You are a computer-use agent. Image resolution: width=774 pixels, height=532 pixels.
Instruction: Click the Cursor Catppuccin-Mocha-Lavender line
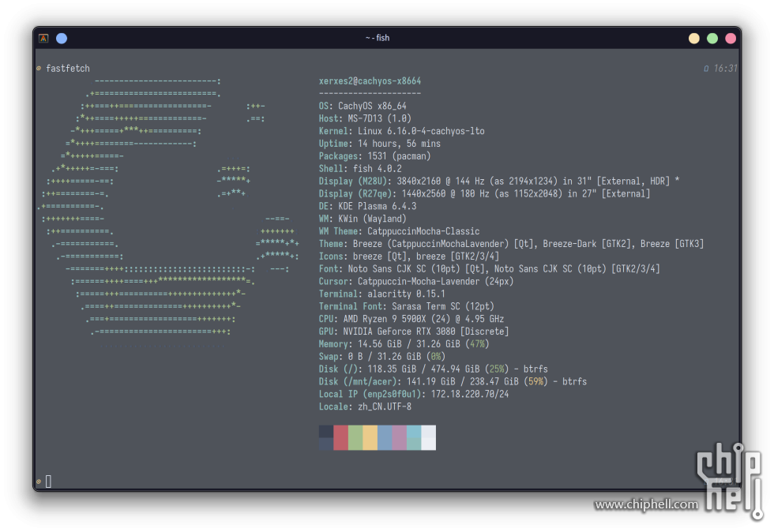click(x=416, y=281)
